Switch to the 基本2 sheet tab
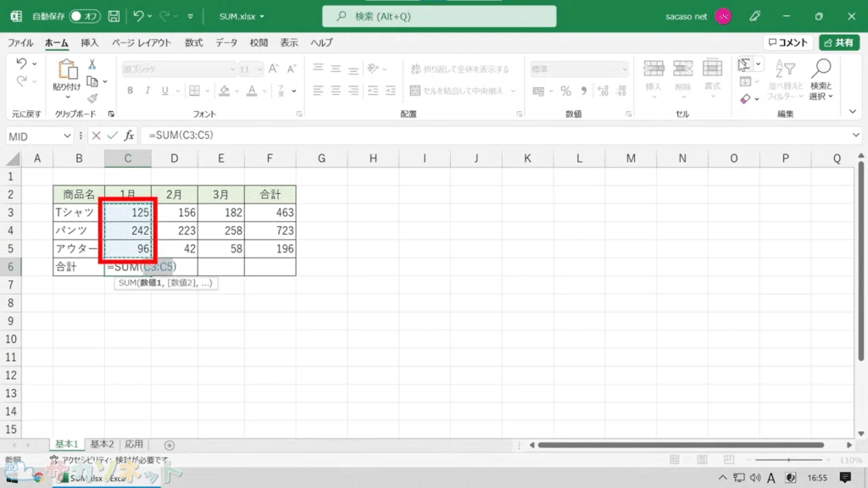Viewport: 868px width, 488px height. (x=102, y=444)
